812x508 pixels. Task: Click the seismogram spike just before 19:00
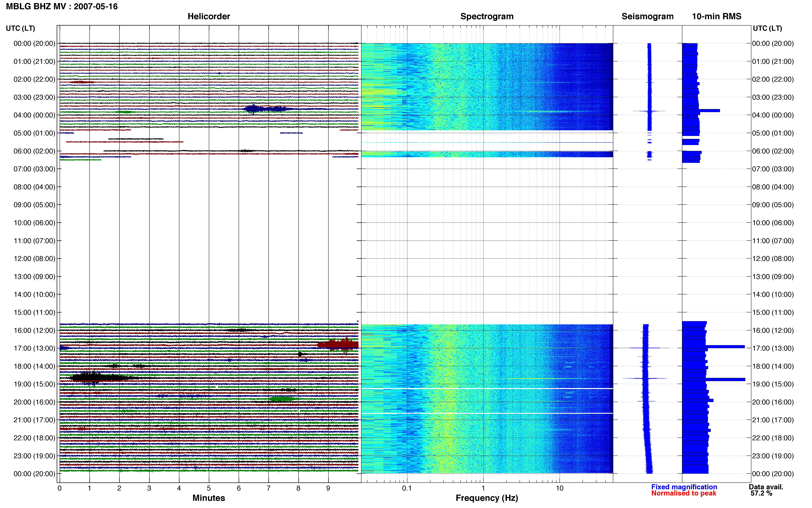click(645, 378)
